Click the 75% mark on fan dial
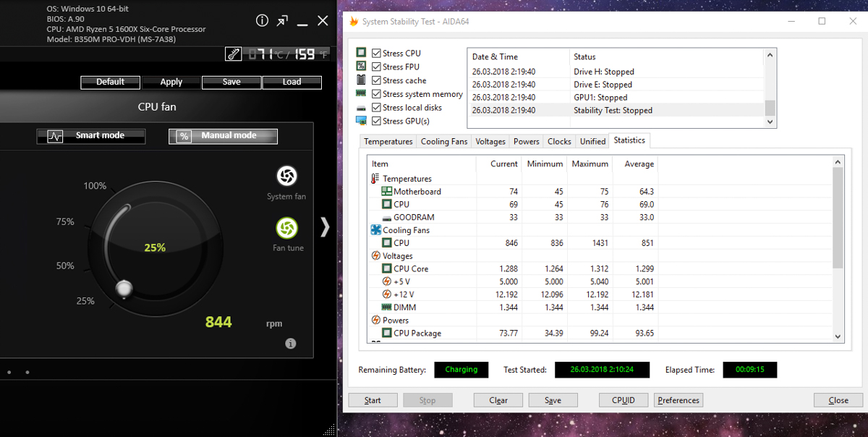Image resolution: width=868 pixels, height=437 pixels. [65, 222]
